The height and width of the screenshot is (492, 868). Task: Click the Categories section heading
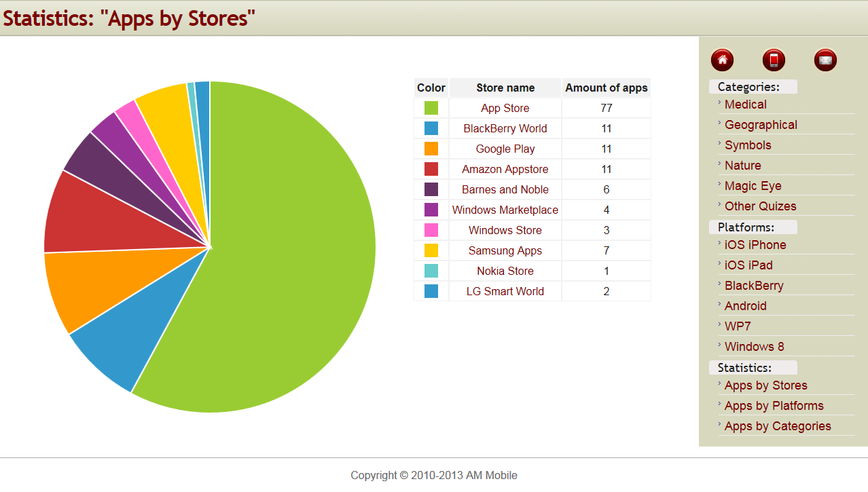pyautogui.click(x=748, y=87)
